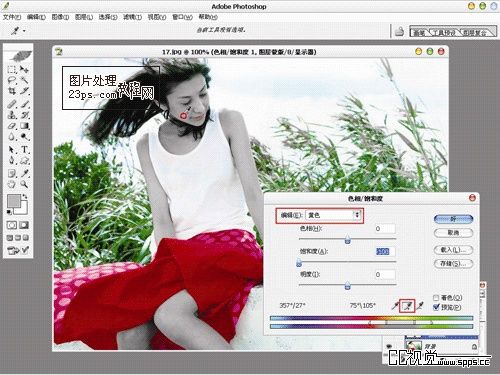
Task: Click the 明度 (Lightness) value field
Action: coord(385,274)
